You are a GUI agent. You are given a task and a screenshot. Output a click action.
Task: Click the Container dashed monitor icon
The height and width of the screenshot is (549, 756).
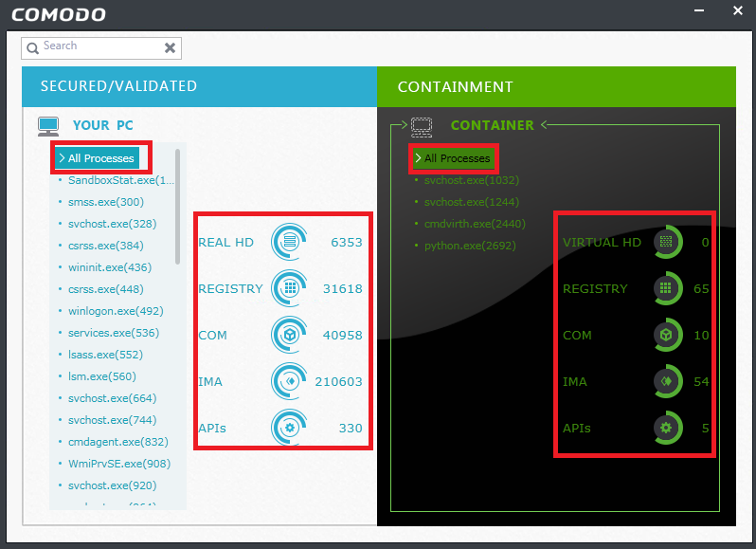coord(422,127)
